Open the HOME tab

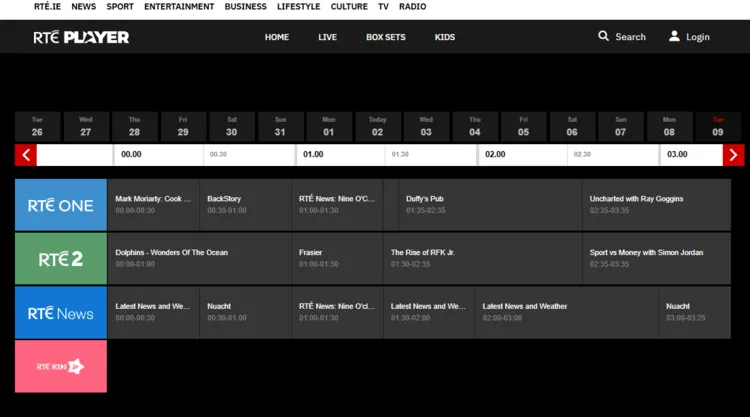(x=277, y=37)
